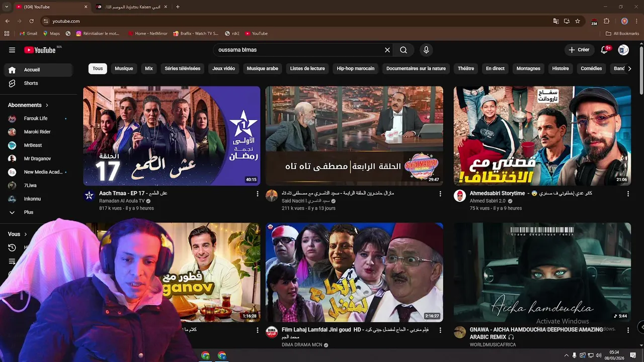The image size is (644, 362).
Task: Select the Hip-hop marocain chip
Action: (x=356, y=68)
